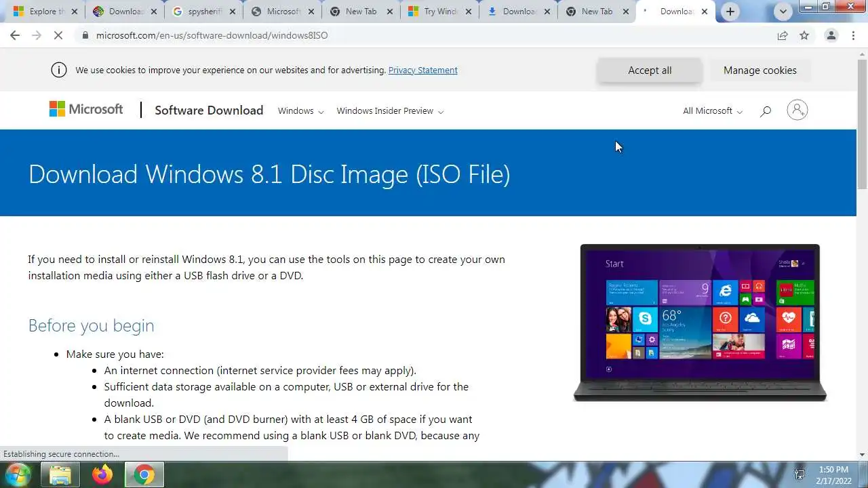Image resolution: width=868 pixels, height=488 pixels.
Task: Click the Manage cookies button
Action: (x=760, y=70)
